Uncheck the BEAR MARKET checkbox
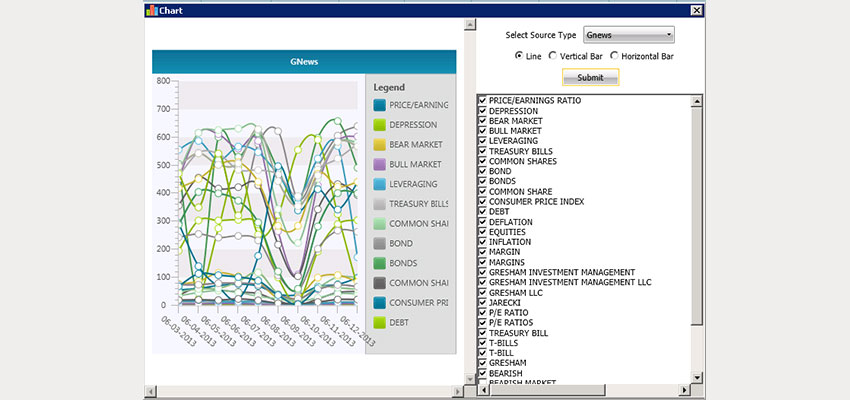 click(482, 121)
